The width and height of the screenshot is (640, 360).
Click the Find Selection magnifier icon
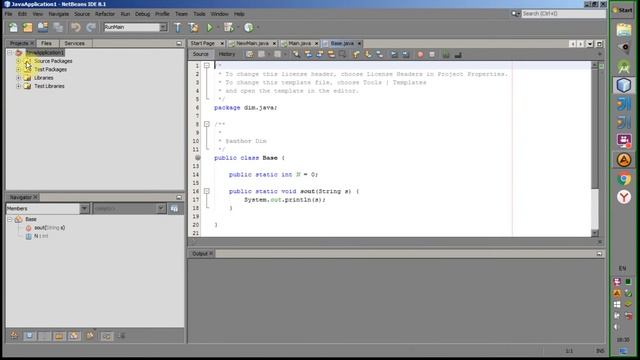pyautogui.click(x=296, y=54)
